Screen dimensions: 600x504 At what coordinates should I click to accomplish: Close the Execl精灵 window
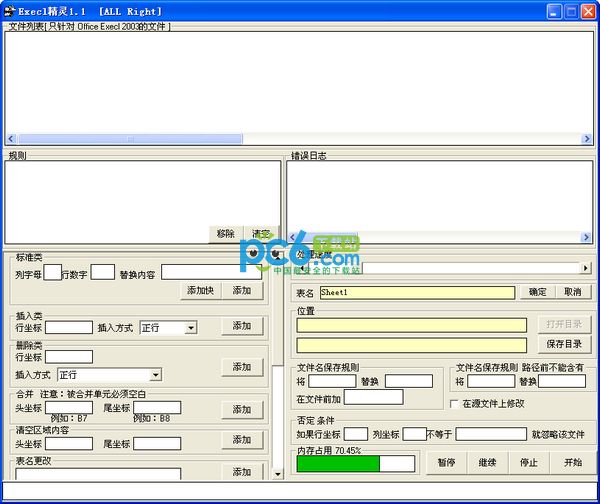(x=588, y=11)
